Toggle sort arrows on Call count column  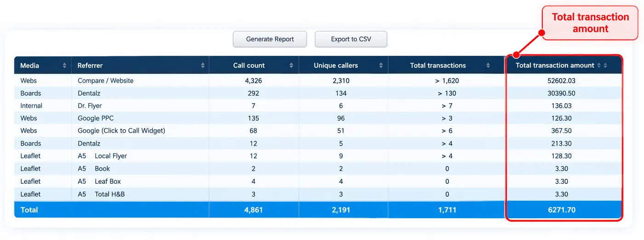(x=291, y=65)
